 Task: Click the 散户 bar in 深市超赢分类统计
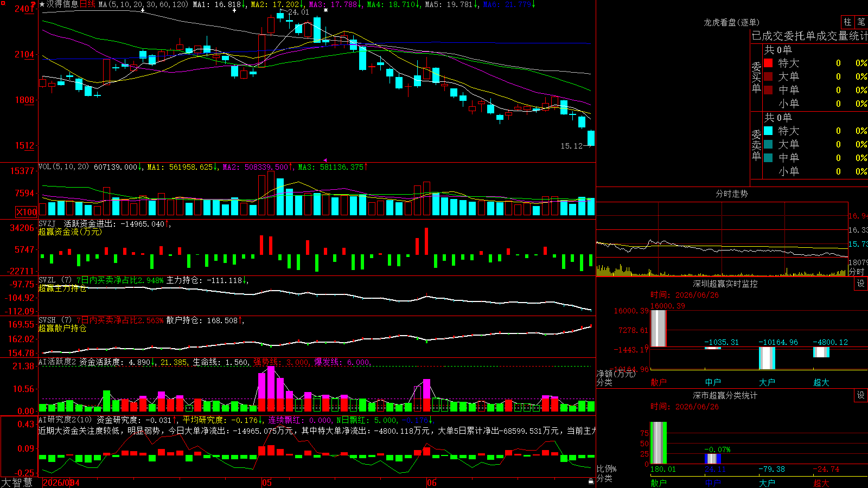[658, 442]
